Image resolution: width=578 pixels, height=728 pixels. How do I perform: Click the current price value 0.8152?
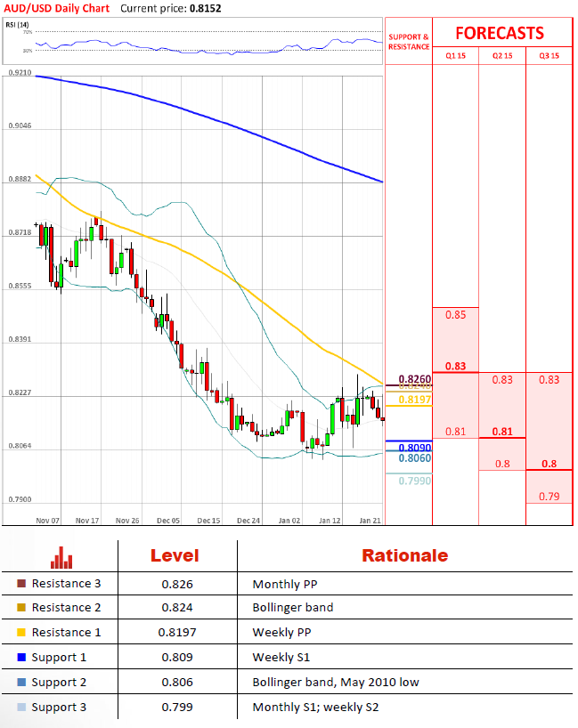[205, 8]
